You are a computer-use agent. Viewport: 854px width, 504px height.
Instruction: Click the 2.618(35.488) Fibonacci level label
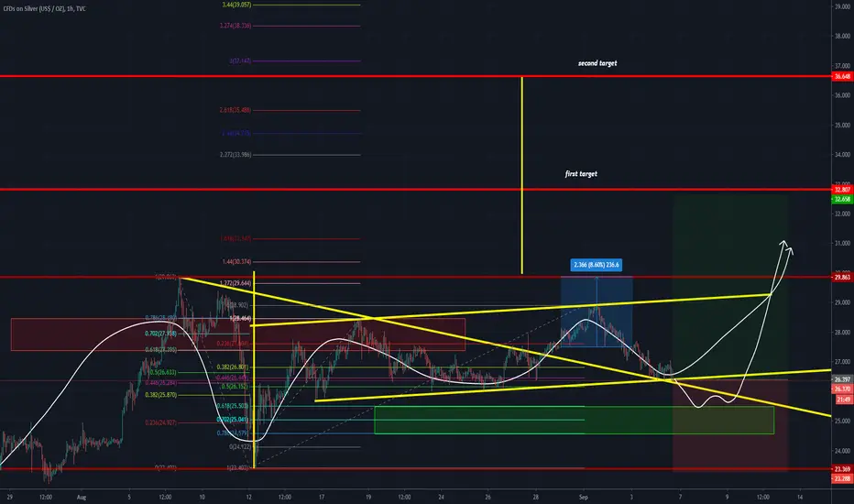coord(235,110)
